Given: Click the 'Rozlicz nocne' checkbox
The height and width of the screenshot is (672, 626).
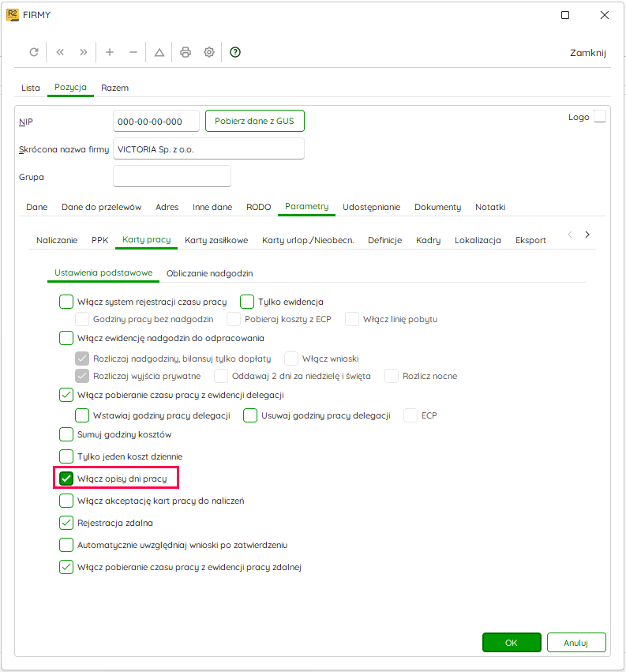Looking at the screenshot, I should [392, 376].
